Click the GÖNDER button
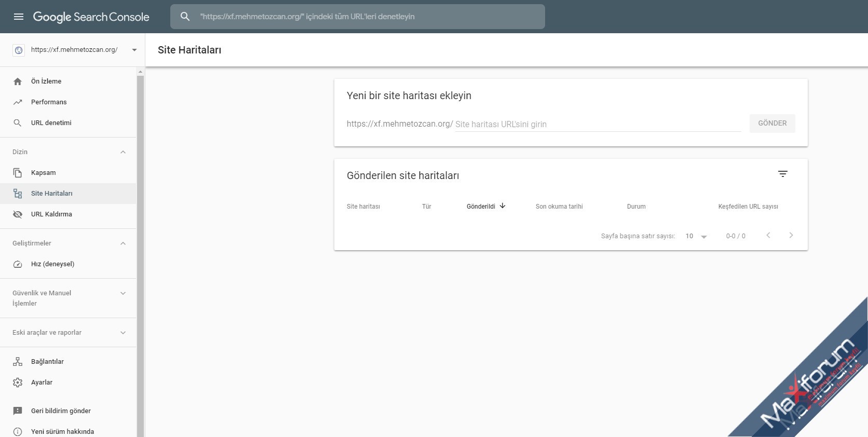 click(x=772, y=124)
